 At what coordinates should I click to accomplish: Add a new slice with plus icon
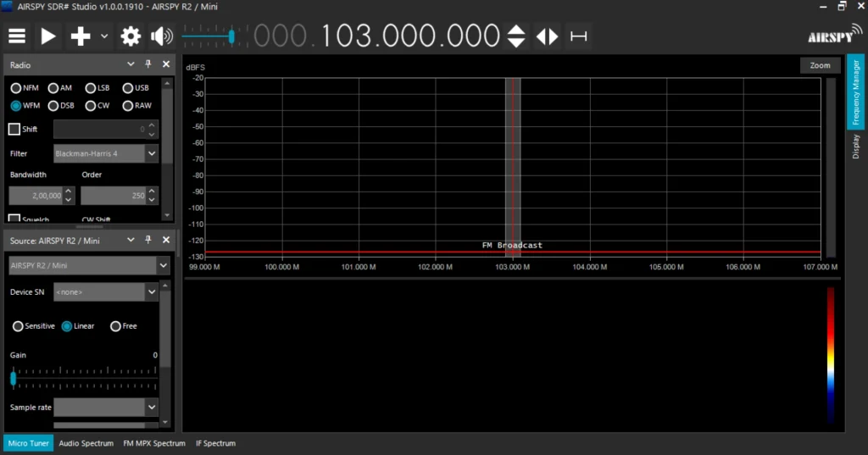pos(81,36)
